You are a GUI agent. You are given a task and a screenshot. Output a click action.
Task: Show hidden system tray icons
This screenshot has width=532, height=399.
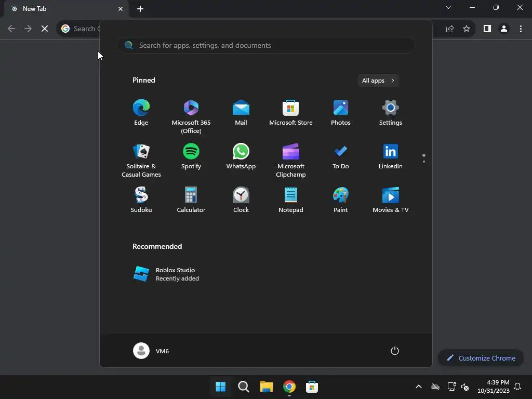419,387
